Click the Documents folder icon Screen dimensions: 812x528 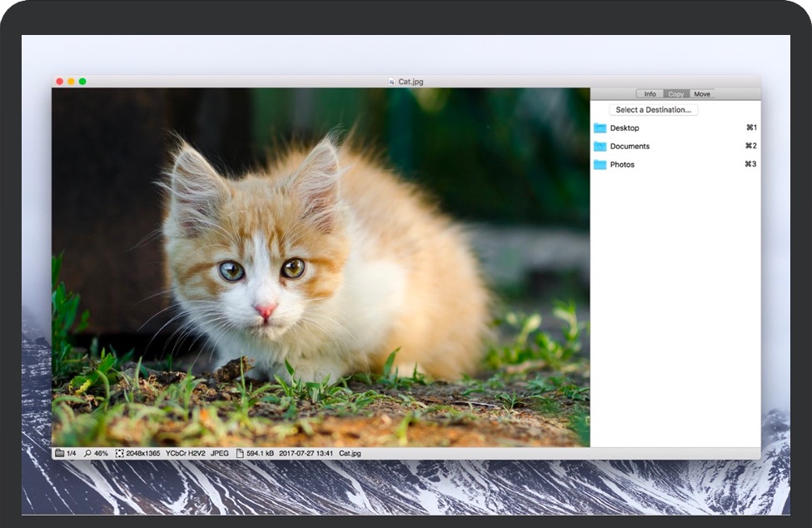(x=600, y=147)
